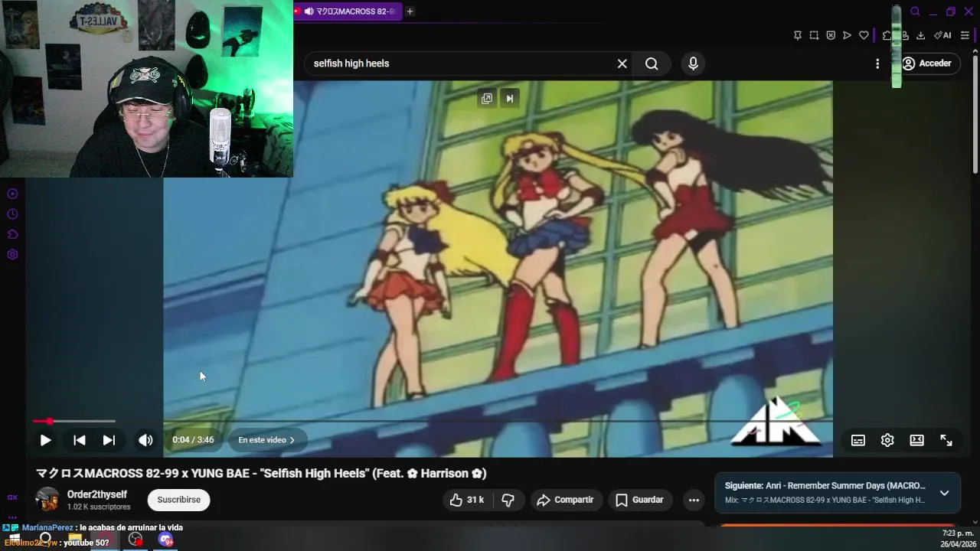Open sidebar player icon
980x551 pixels.
pos(12,194)
